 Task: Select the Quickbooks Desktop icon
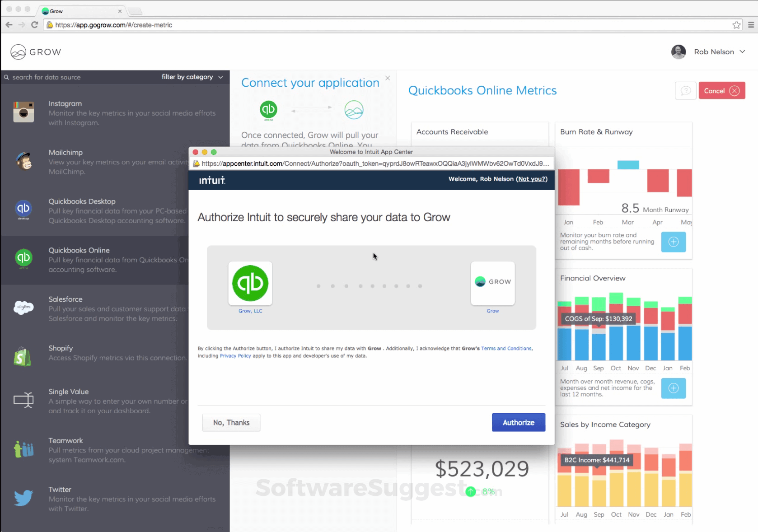23,210
